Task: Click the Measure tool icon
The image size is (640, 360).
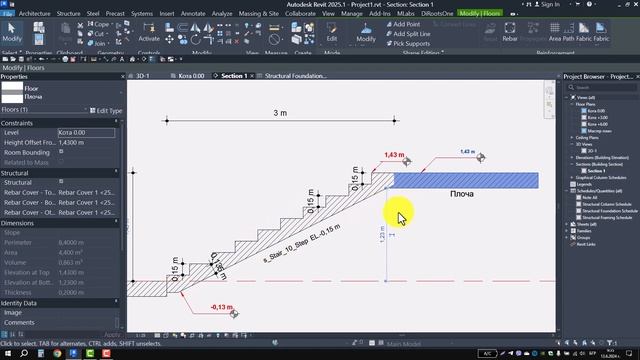Action: click(x=274, y=28)
